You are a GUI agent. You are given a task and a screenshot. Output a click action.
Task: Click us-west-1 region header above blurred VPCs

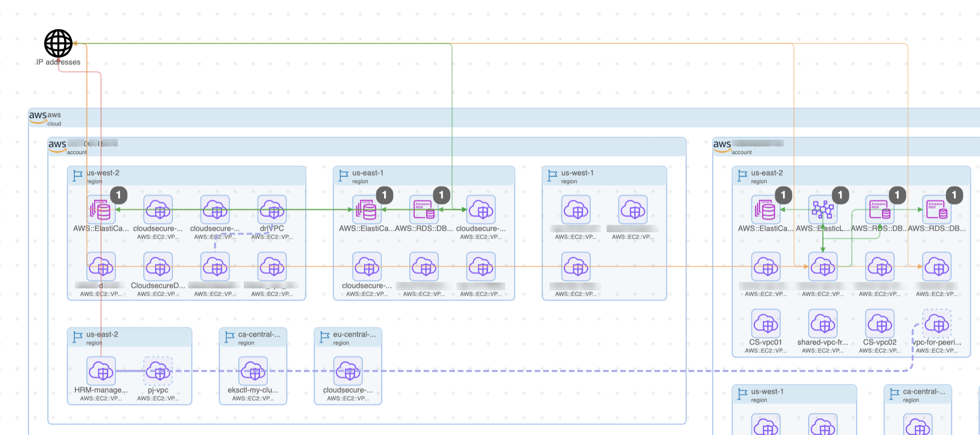coord(604,176)
